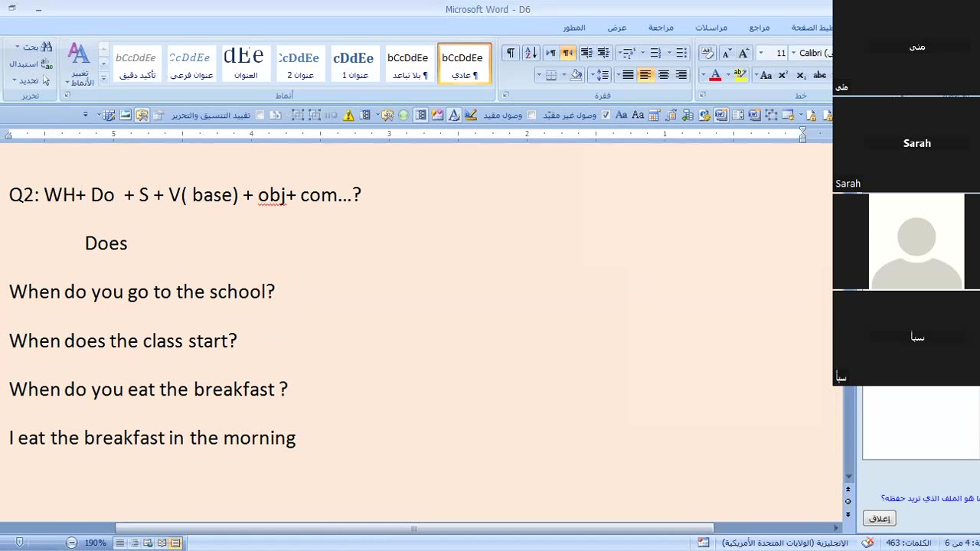Click the استبدال replace button

pos(31,64)
